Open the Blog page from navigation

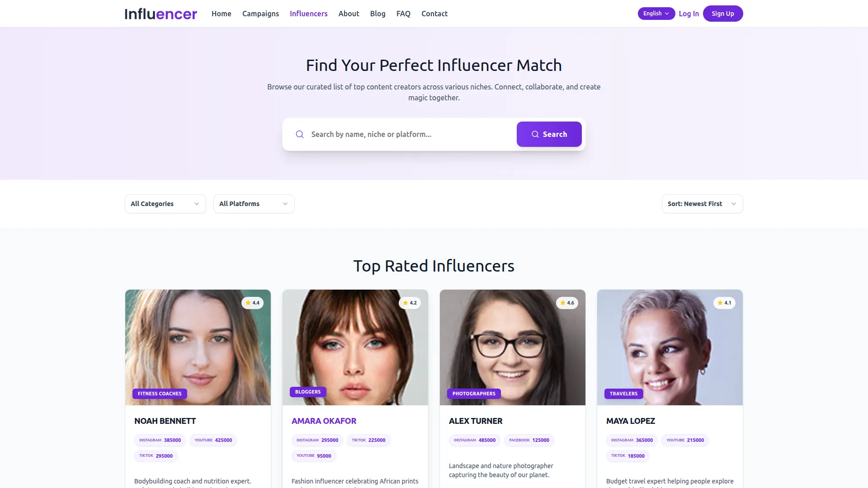tap(377, 14)
